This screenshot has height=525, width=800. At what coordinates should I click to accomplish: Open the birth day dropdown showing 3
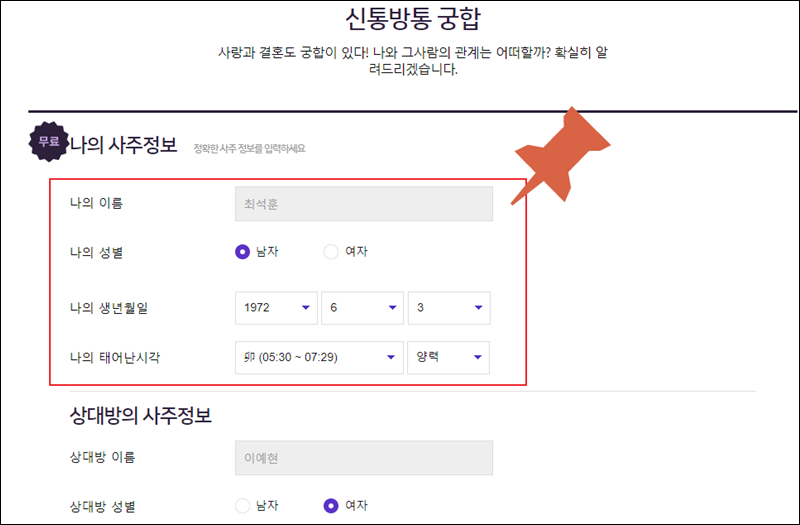tap(449, 308)
